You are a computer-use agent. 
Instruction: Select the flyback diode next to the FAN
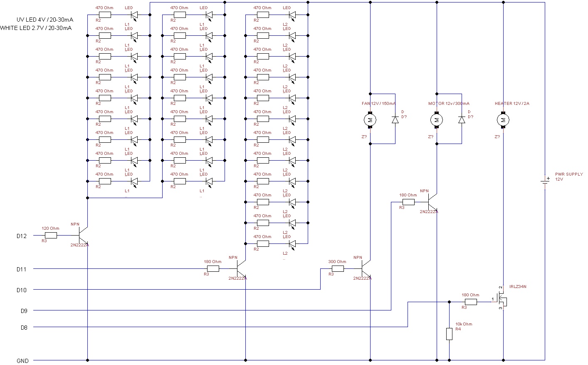coord(394,120)
